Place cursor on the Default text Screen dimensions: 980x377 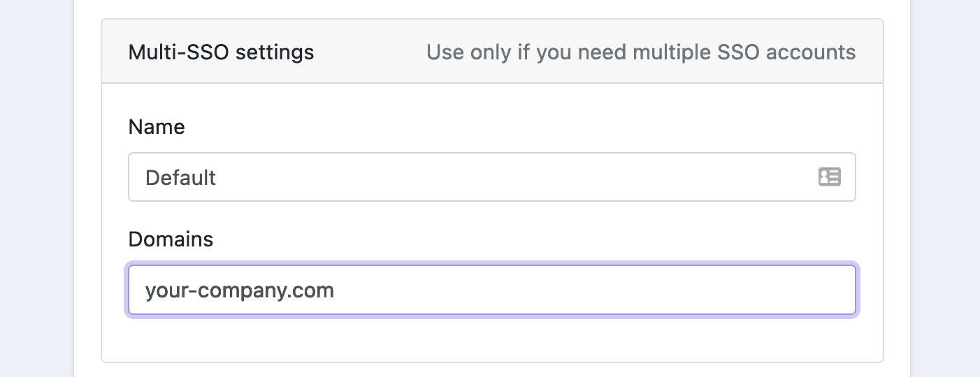click(x=180, y=178)
